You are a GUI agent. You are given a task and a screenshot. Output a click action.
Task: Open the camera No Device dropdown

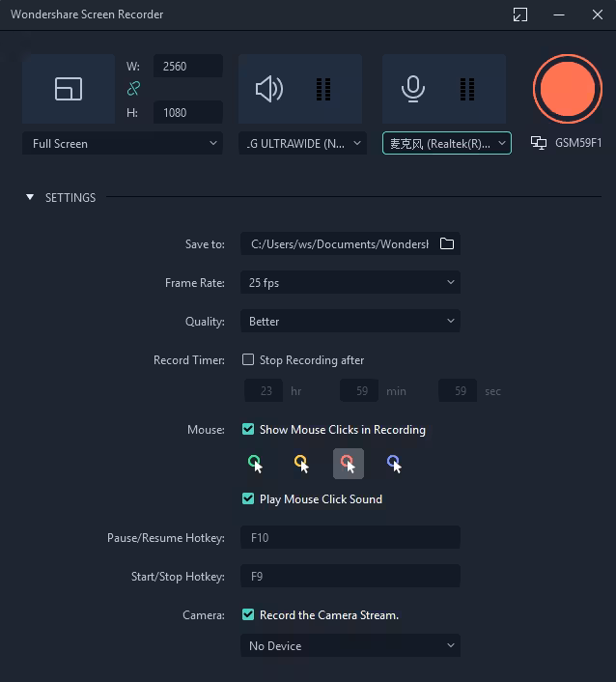pos(350,645)
